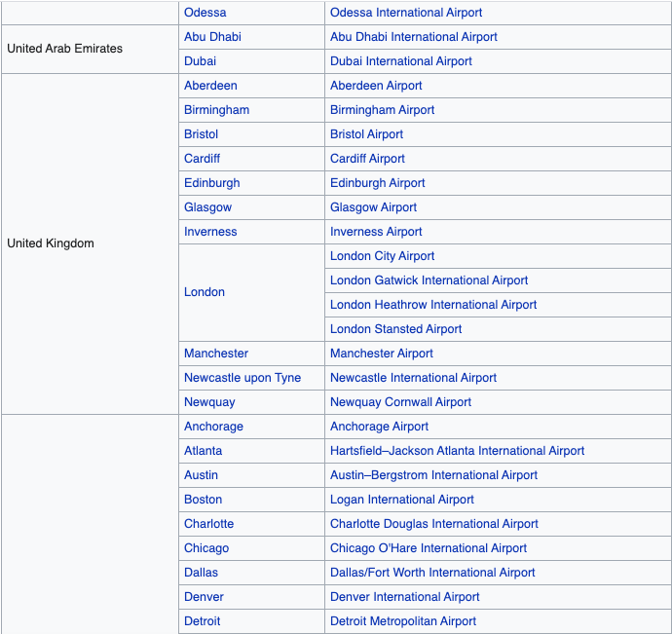
Task: Open London Stansted Airport link
Action: 395,329
